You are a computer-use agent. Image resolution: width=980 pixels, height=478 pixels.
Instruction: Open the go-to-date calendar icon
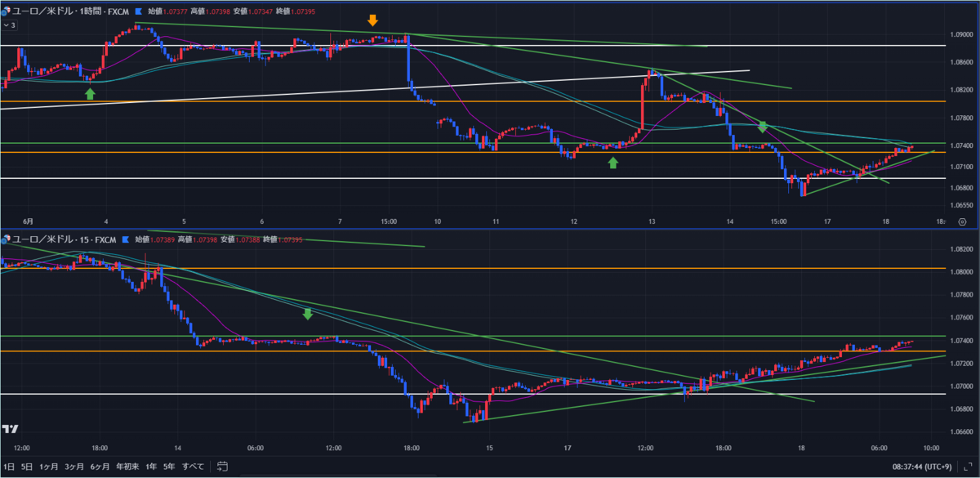click(x=222, y=466)
